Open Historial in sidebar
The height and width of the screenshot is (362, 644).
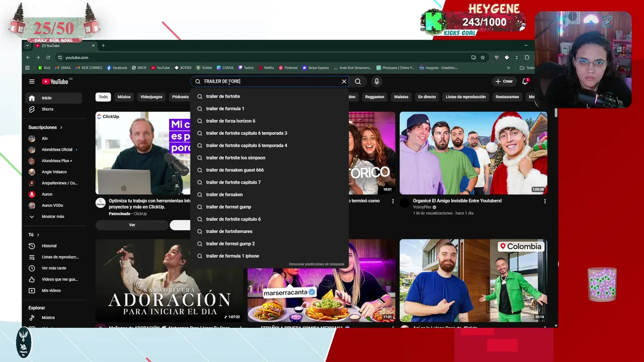[x=54, y=246]
